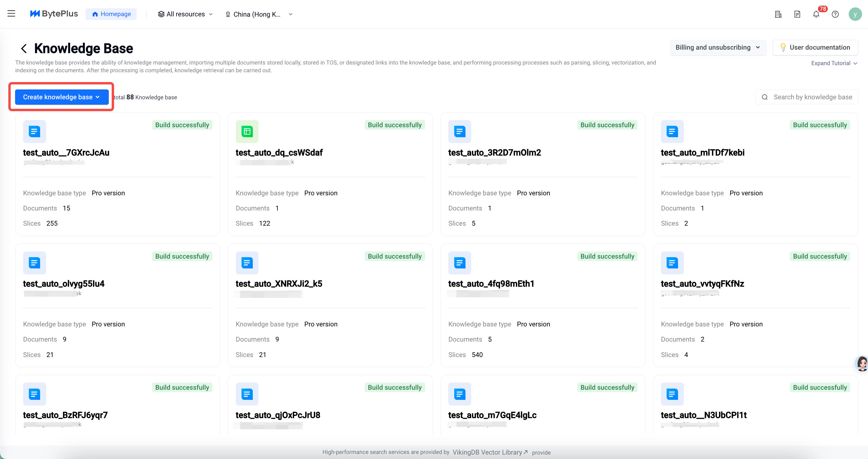Open the All resources dropdown

[185, 14]
